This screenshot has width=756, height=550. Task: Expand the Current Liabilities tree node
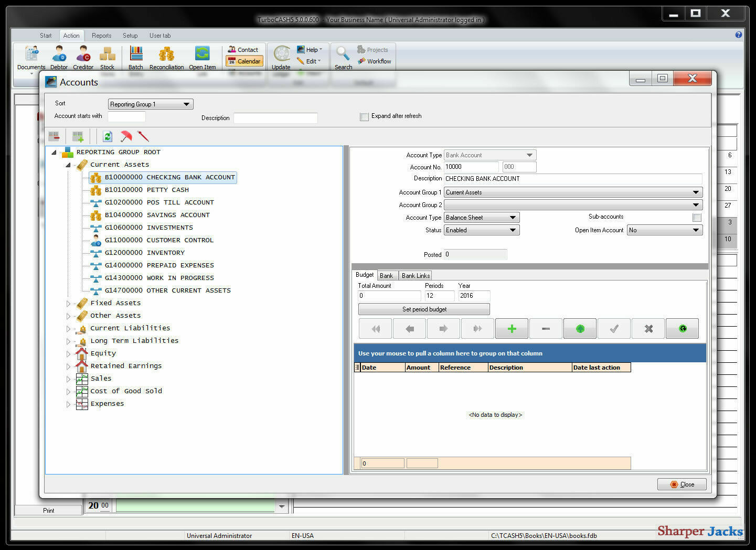(68, 329)
